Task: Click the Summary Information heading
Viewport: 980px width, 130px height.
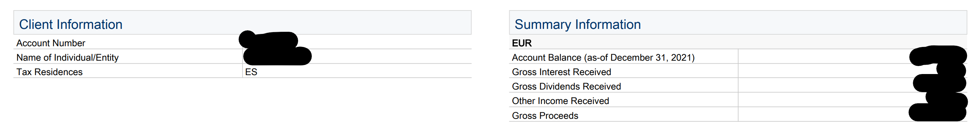Action: (x=578, y=24)
